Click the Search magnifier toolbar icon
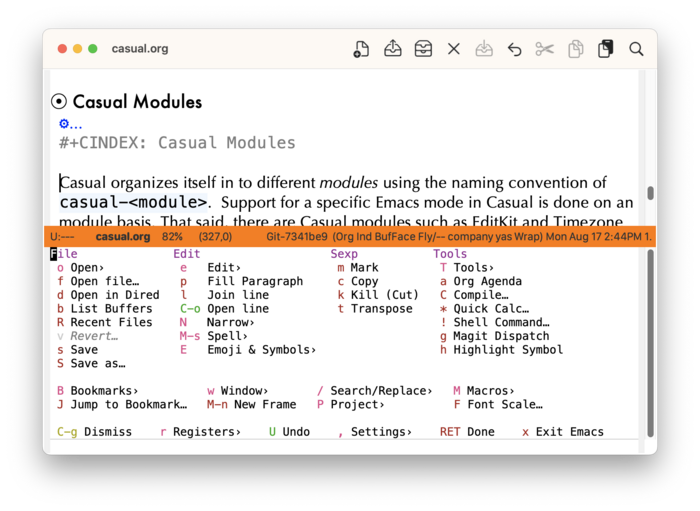Viewport: 700px width, 511px height. click(x=636, y=49)
